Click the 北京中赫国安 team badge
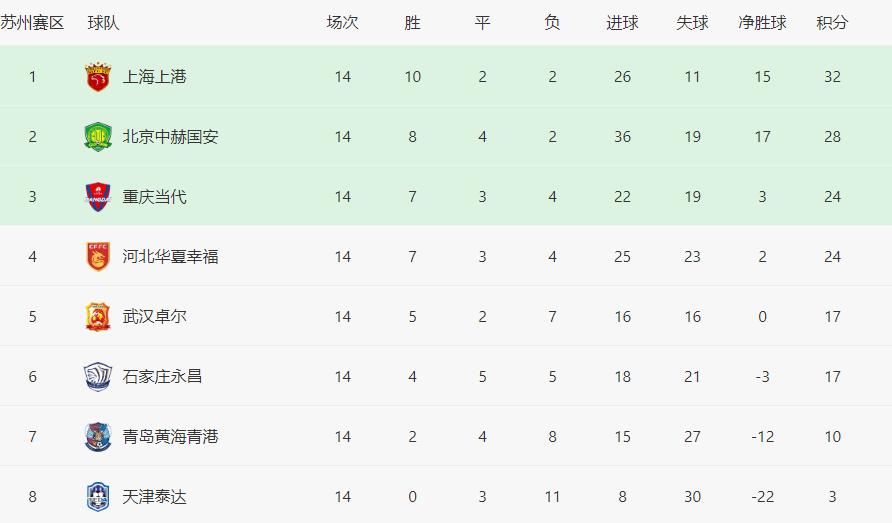The image size is (892, 523). [x=98, y=137]
